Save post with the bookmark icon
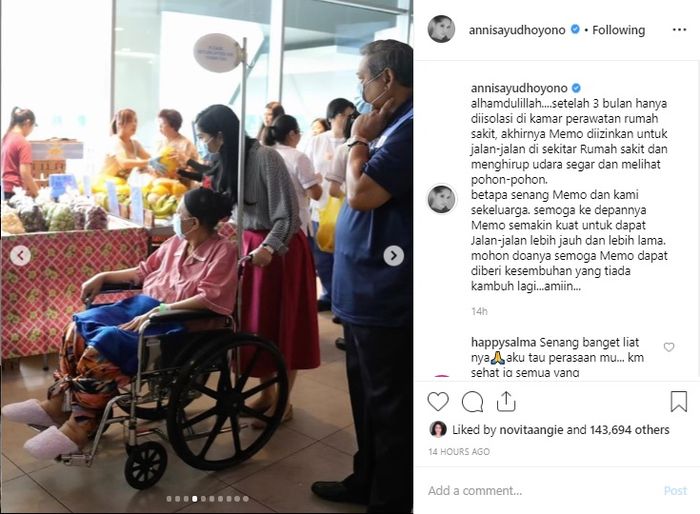 coord(679,401)
